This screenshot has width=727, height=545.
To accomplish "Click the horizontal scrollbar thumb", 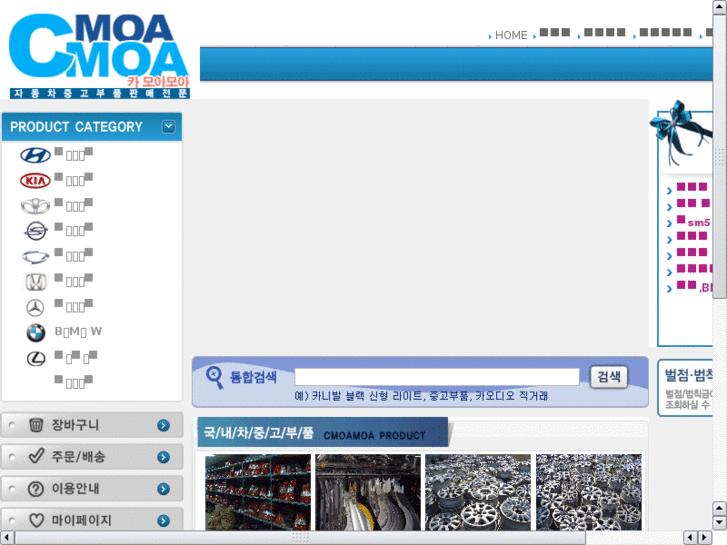I will tap(300, 538).
